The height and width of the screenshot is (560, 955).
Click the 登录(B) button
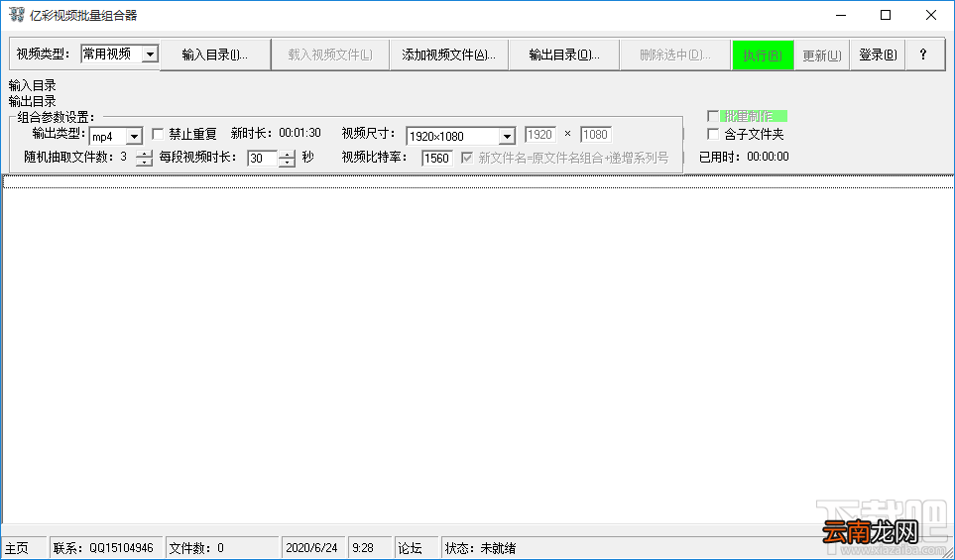877,56
